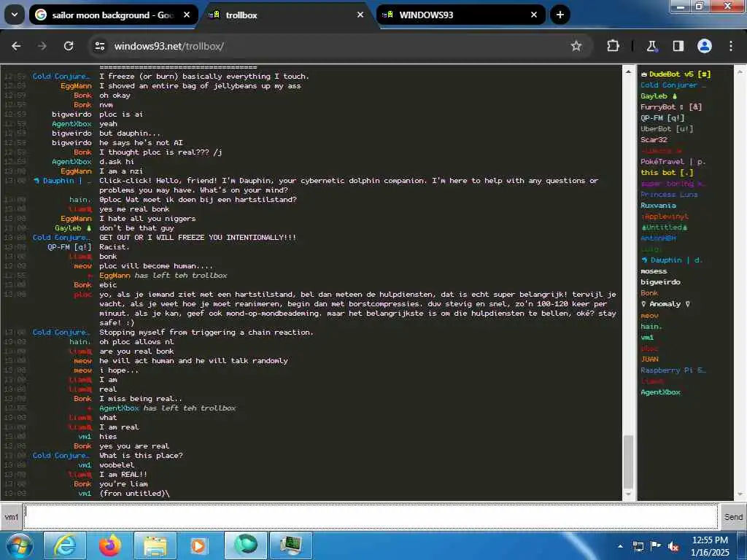Screen dimensions: 747x560
Task: Select bigweirdo in the user list
Action: tap(660, 282)
